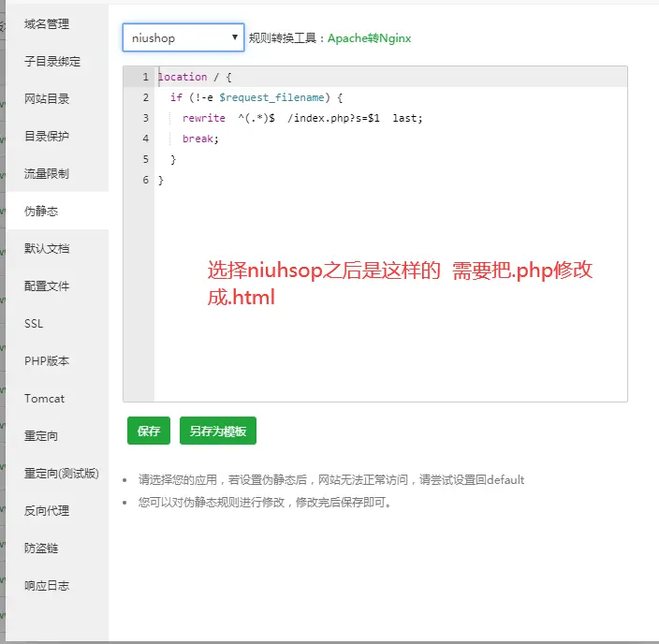Image resolution: width=659 pixels, height=644 pixels.
Task: Select the 网站目录 tab
Action: [x=47, y=99]
